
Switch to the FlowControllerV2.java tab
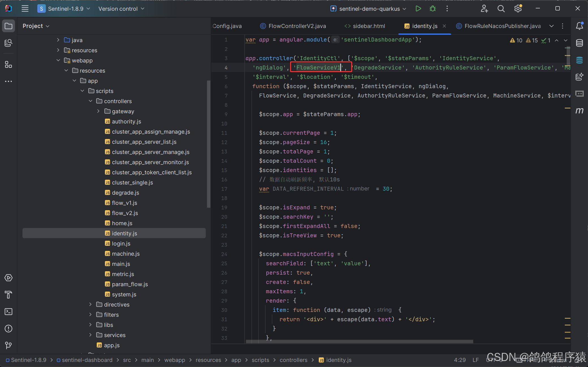click(x=297, y=26)
